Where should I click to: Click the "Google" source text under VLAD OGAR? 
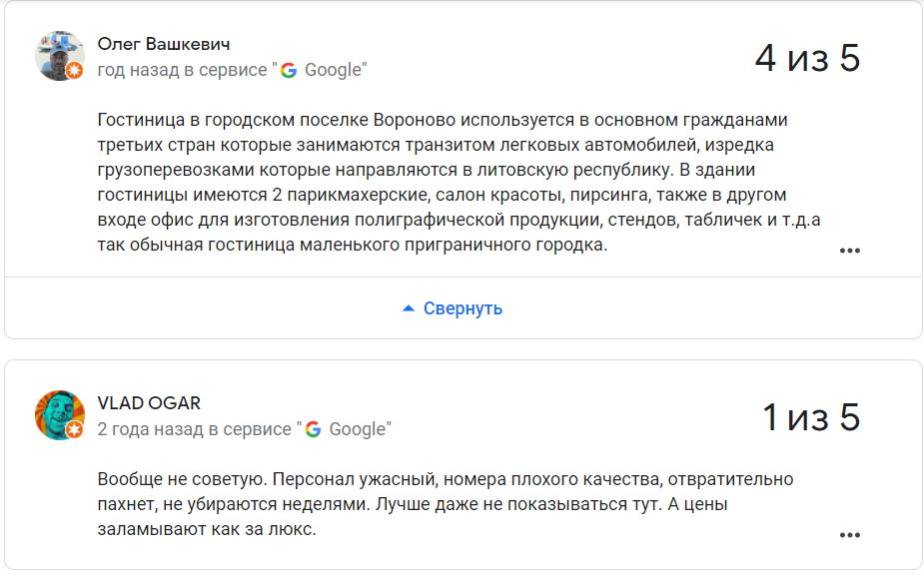pyautogui.click(x=357, y=429)
